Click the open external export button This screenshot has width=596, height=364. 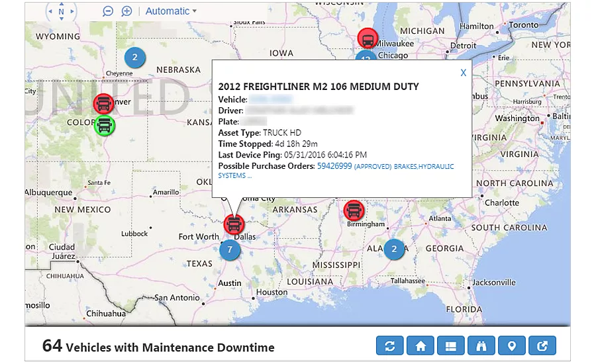coord(542,345)
